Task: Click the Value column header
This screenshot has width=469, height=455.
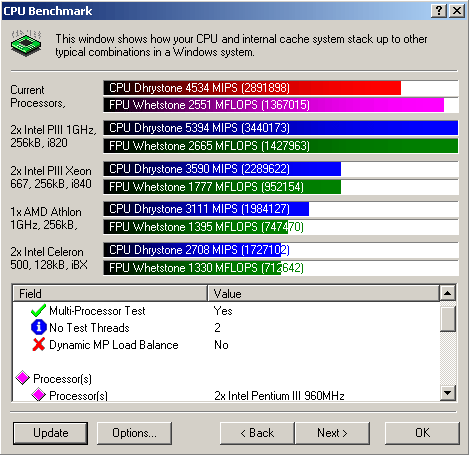Action: [323, 293]
